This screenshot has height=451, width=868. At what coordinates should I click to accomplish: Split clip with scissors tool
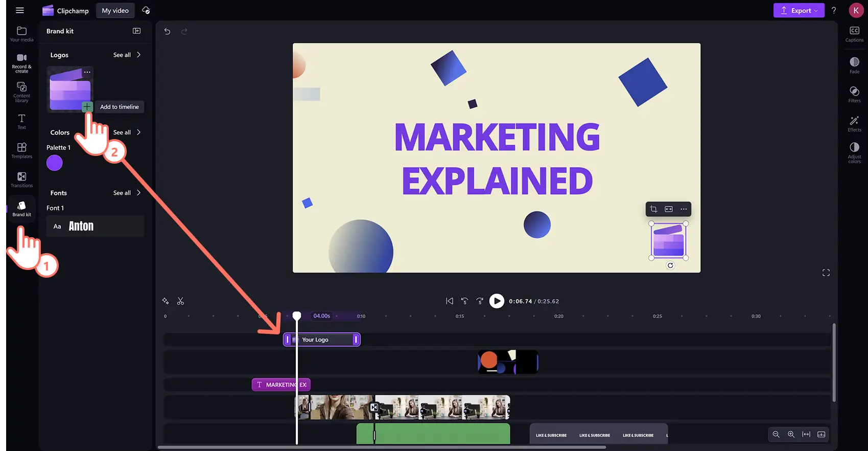point(180,301)
